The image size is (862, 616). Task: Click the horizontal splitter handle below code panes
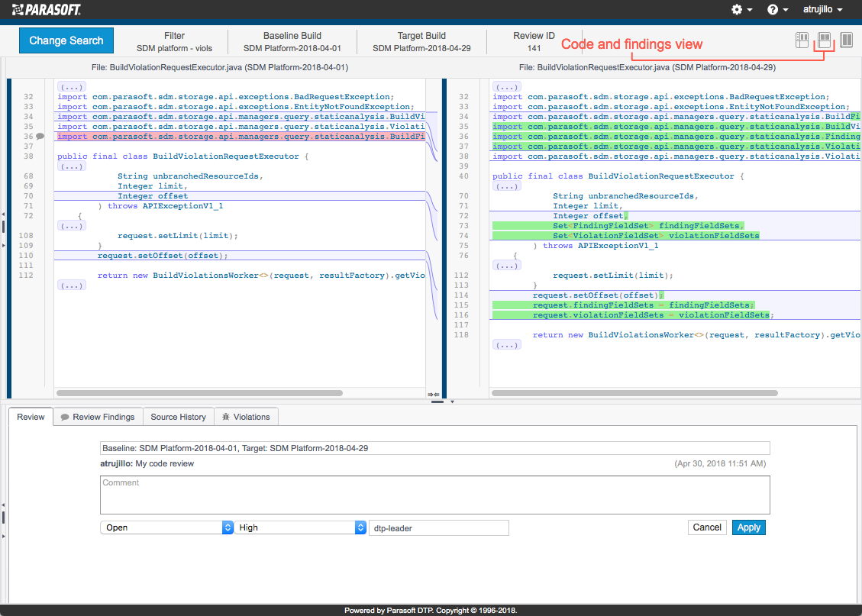coord(437,402)
